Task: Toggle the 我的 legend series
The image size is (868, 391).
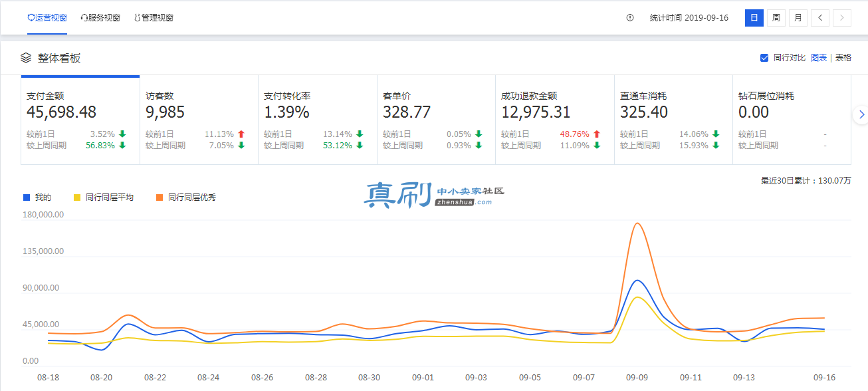Action: pos(37,197)
